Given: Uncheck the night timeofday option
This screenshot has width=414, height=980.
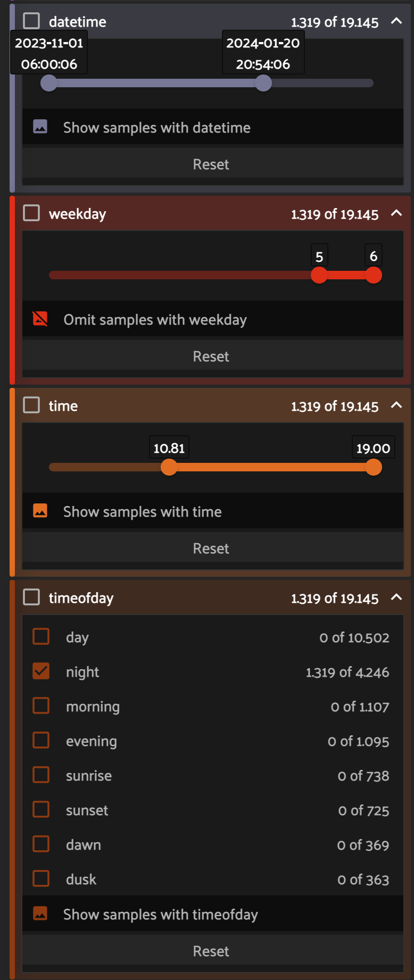Looking at the screenshot, I should pos(41,671).
